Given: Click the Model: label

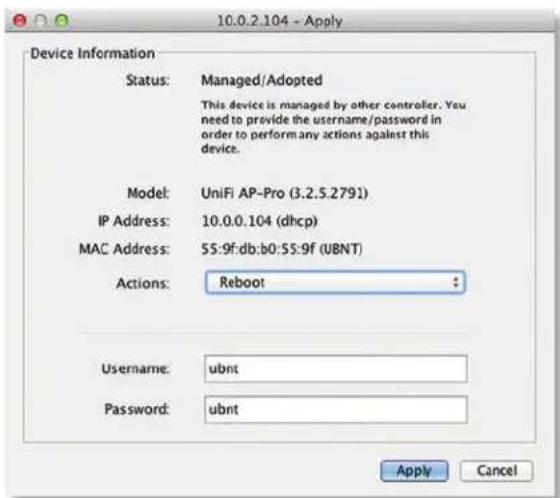Looking at the screenshot, I should tap(148, 193).
